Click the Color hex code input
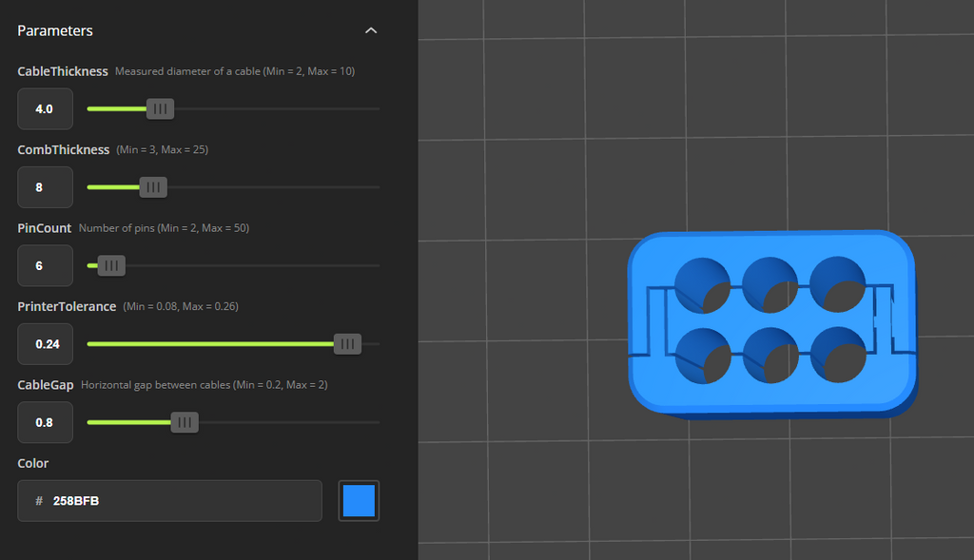The height and width of the screenshot is (560, 974). tap(169, 500)
